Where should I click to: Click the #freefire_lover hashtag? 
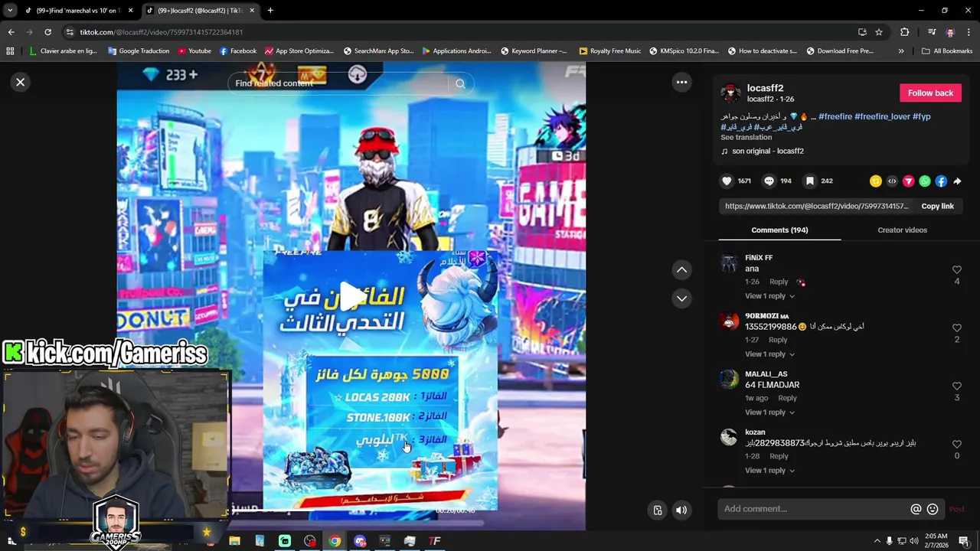[x=882, y=116]
